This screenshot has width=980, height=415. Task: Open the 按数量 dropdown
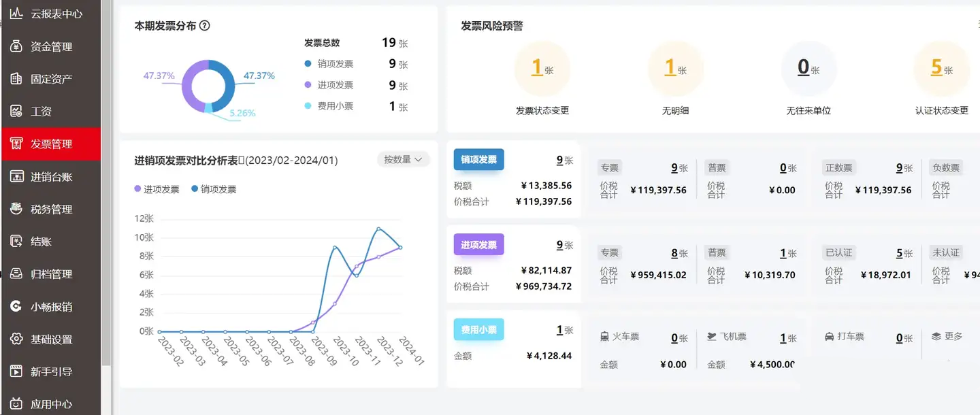coord(403,160)
